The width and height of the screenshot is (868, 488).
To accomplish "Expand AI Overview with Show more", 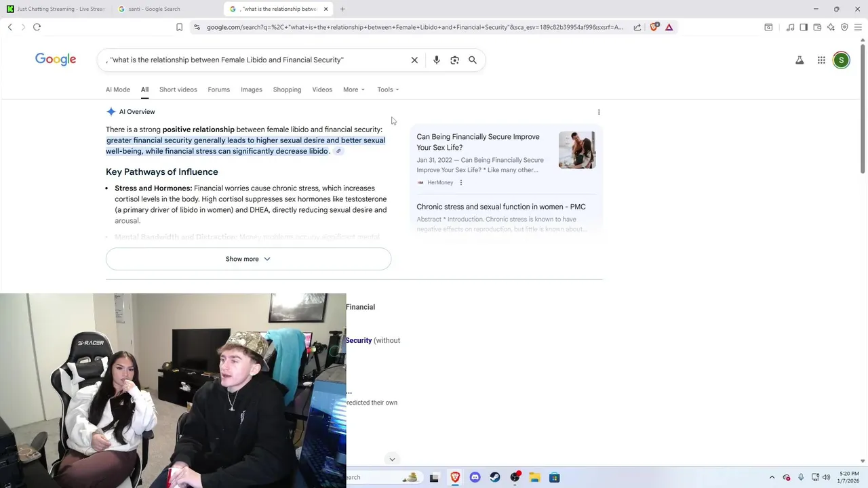I will [248, 259].
